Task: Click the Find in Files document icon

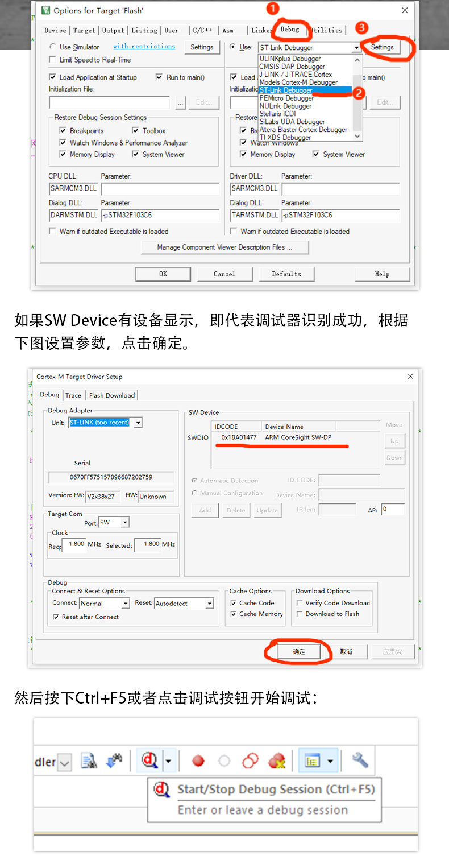Action: pos(88,760)
